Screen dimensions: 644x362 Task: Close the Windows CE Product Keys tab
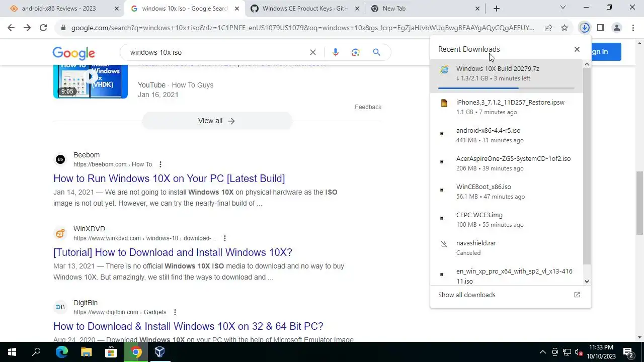(x=357, y=9)
